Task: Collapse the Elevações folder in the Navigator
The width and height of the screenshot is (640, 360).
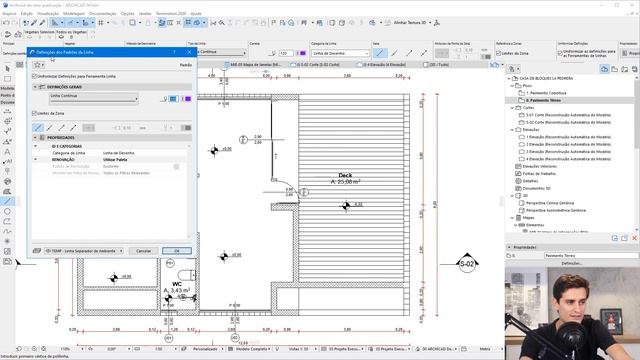Action: click(513, 130)
